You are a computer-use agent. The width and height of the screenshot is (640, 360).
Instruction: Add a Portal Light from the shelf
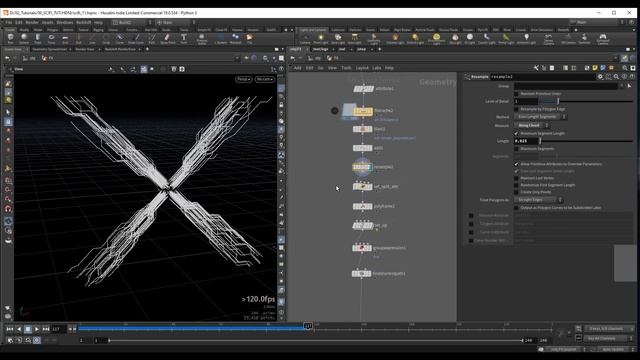coord(506,39)
